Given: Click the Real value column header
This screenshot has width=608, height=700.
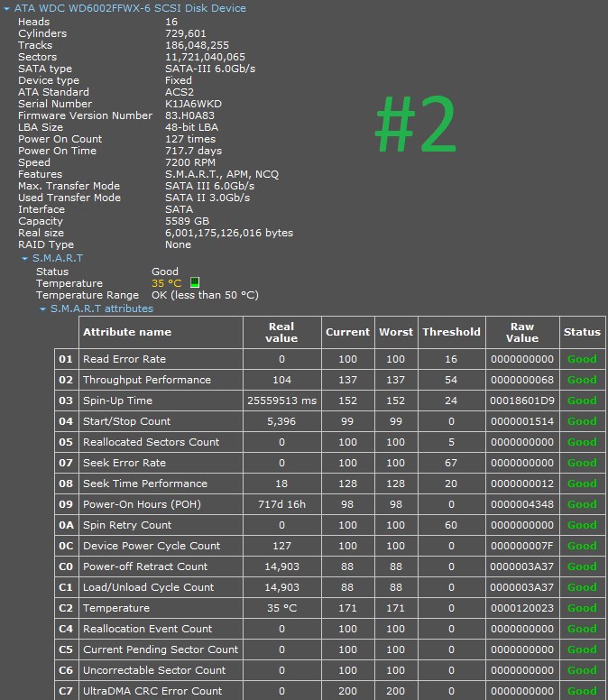Looking at the screenshot, I should pyautogui.click(x=281, y=332).
